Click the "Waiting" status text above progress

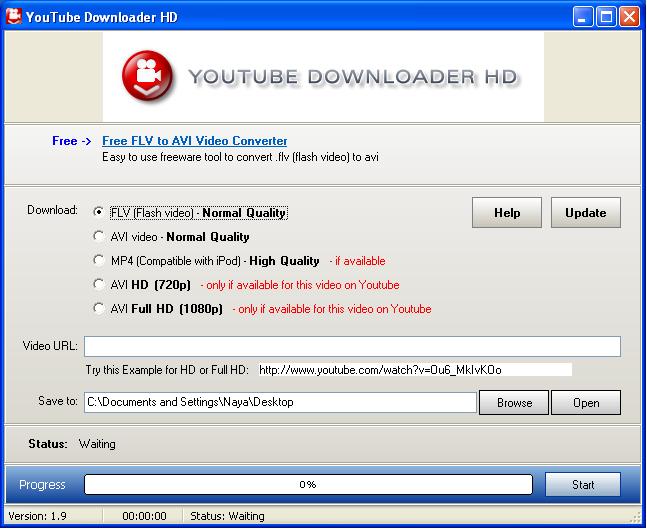[97, 444]
